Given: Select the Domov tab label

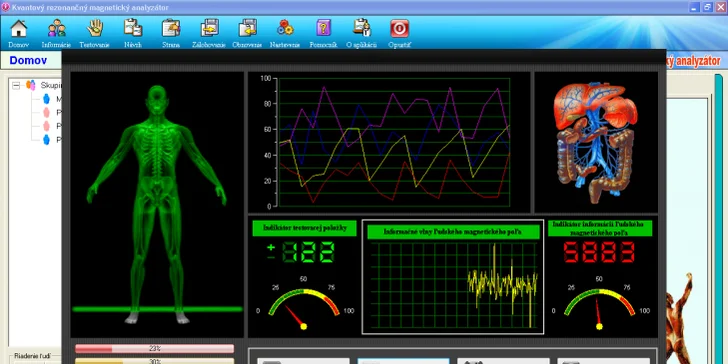Looking at the screenshot, I should coord(28,60).
